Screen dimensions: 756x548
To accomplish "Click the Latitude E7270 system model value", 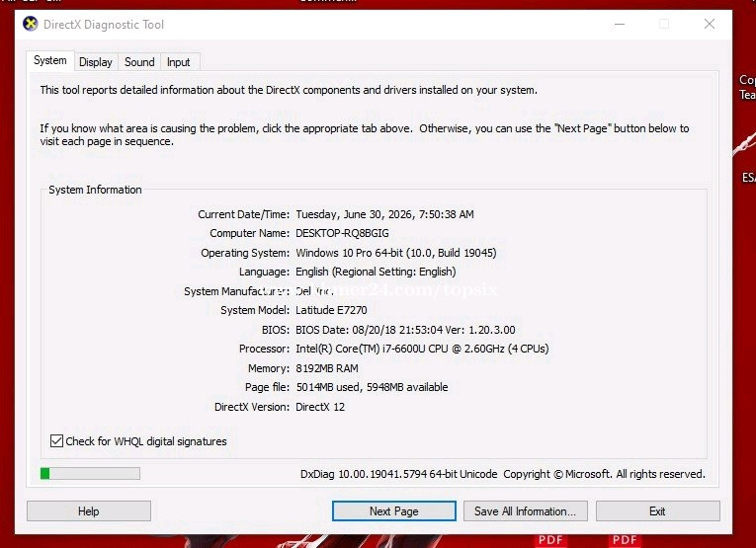I will pyautogui.click(x=331, y=310).
